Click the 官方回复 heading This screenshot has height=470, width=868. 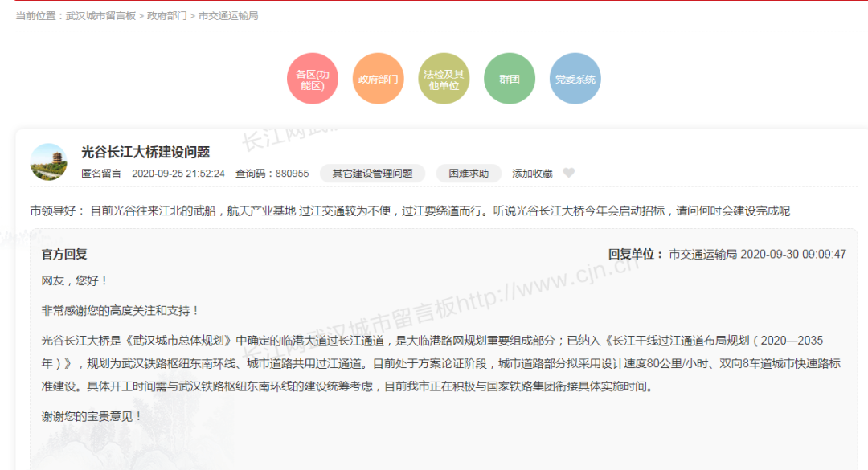click(x=64, y=254)
